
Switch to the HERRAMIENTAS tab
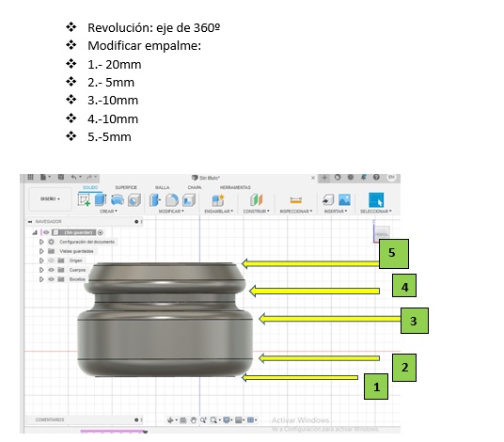pyautogui.click(x=235, y=187)
